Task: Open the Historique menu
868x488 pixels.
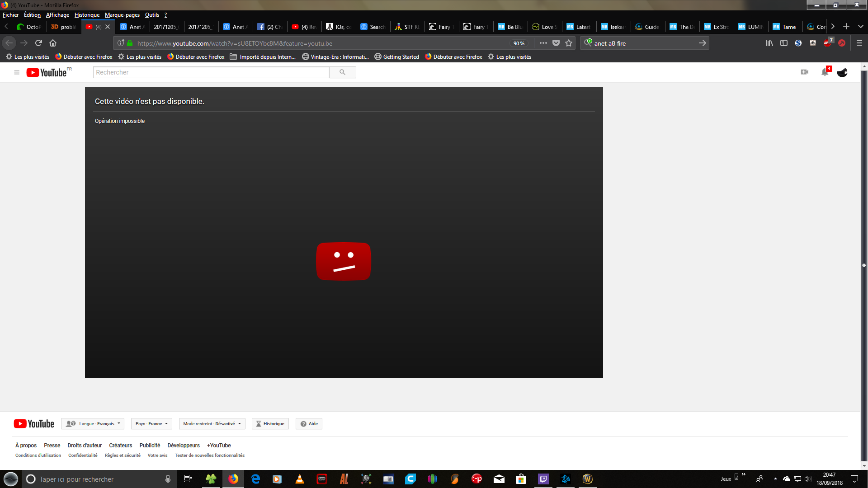Action: pos(87,15)
